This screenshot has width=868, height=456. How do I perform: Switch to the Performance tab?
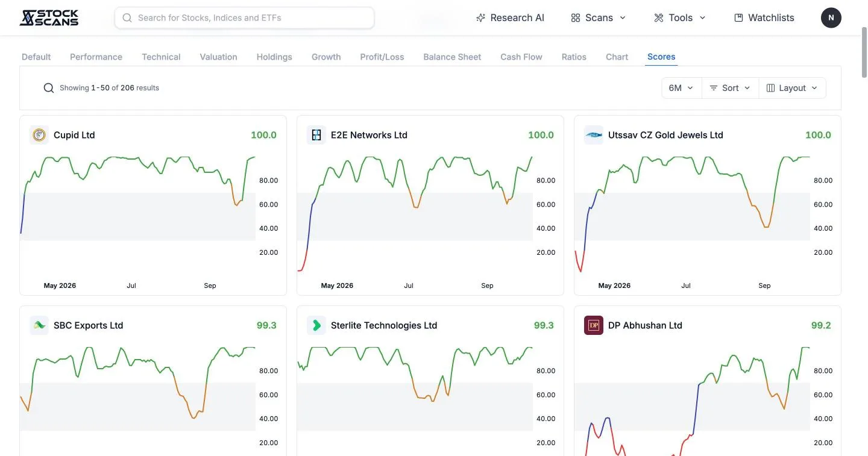point(96,57)
